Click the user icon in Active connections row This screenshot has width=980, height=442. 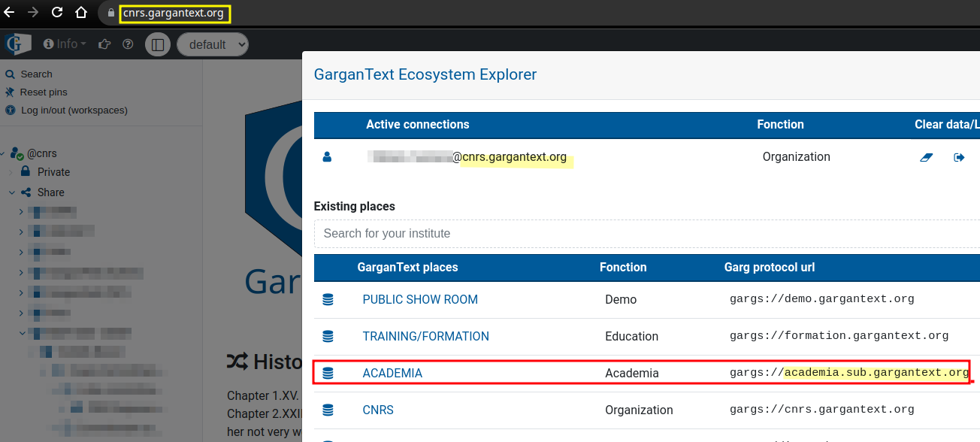tap(327, 157)
